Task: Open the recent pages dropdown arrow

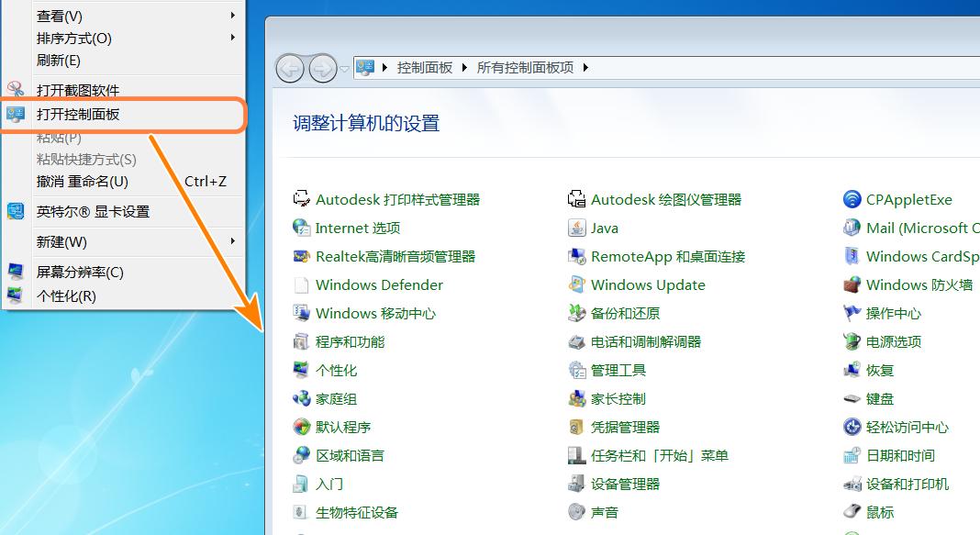Action: (344, 69)
